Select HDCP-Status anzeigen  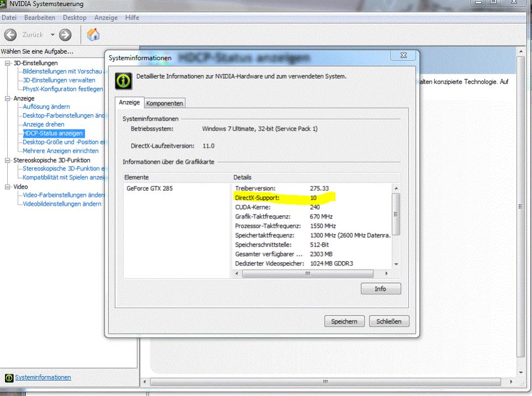54,133
